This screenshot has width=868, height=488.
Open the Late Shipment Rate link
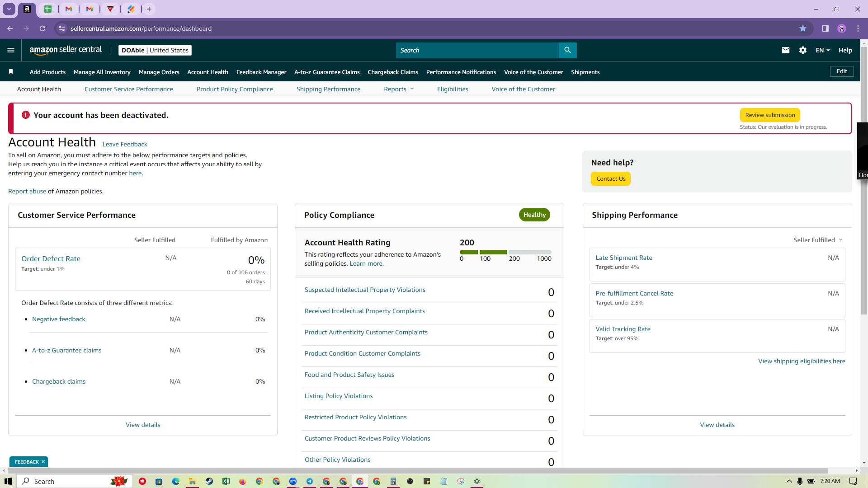[624, 258]
